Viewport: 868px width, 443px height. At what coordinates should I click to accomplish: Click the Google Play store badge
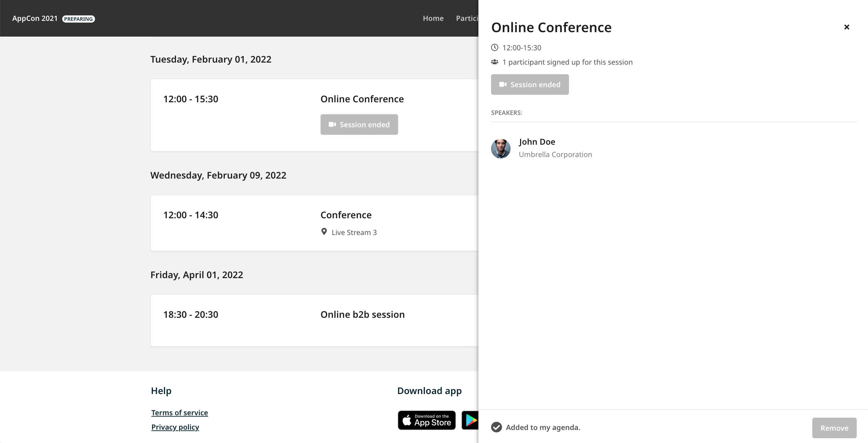pyautogui.click(x=470, y=420)
